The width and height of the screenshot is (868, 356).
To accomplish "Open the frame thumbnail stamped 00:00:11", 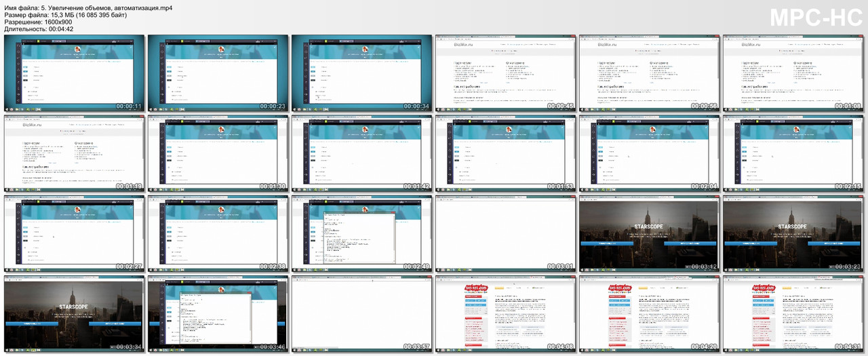I will point(75,73).
